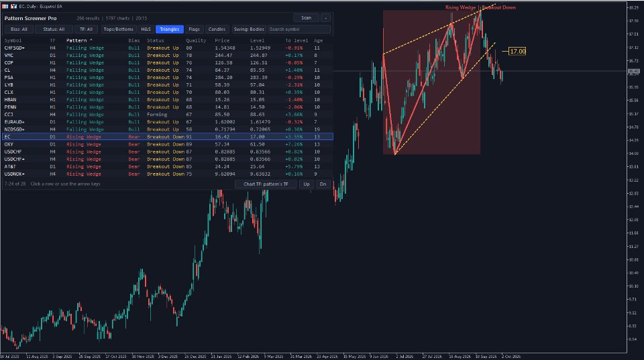This screenshot has height=360, width=644.
Task: Sort by the Pattern column header
Action: tap(79, 41)
